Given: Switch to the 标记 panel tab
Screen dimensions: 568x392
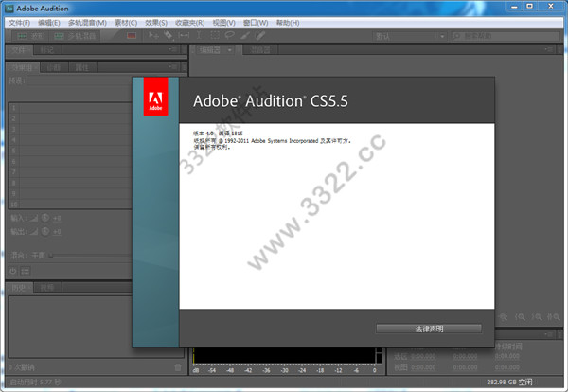Looking at the screenshot, I should click(47, 50).
